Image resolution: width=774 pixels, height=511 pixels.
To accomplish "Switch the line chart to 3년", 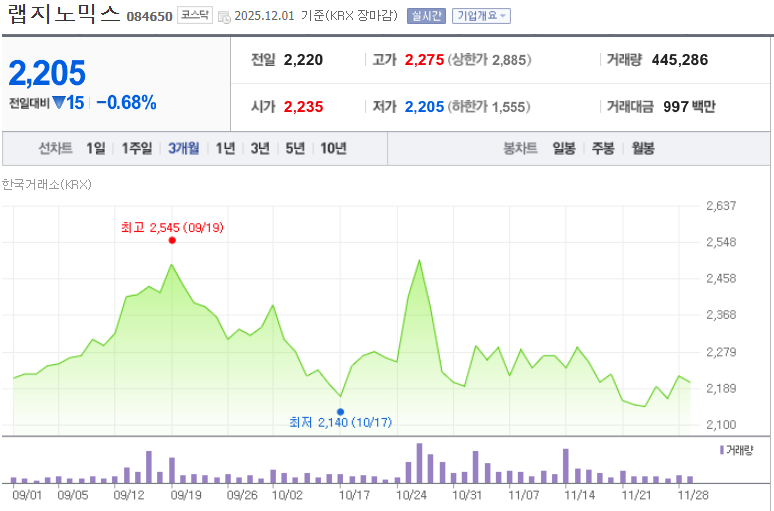I will (x=260, y=148).
